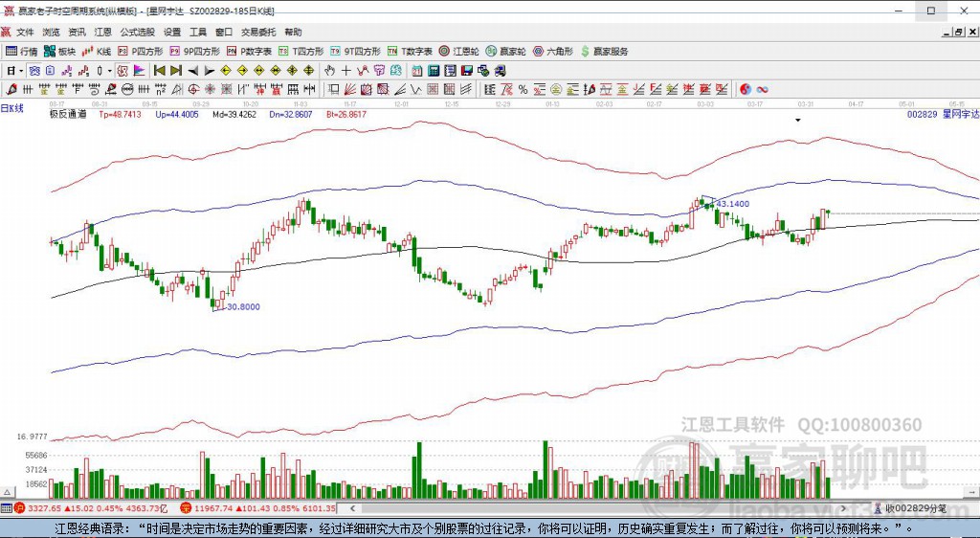This screenshot has width=980, height=538.
Task: Click the horizontal scrollbar left arrow
Action: (x=353, y=508)
